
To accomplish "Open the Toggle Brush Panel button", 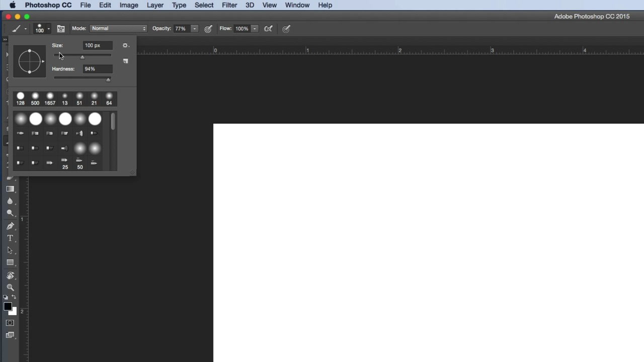I will (60, 28).
